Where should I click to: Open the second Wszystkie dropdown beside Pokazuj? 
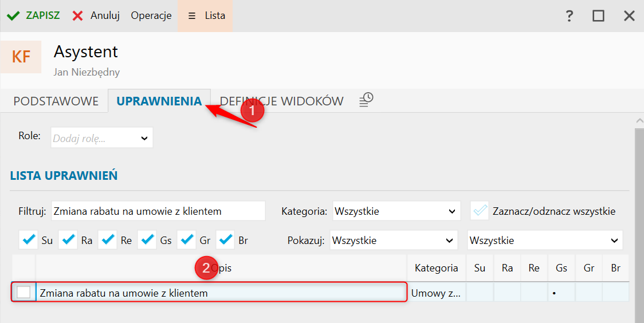pos(545,240)
